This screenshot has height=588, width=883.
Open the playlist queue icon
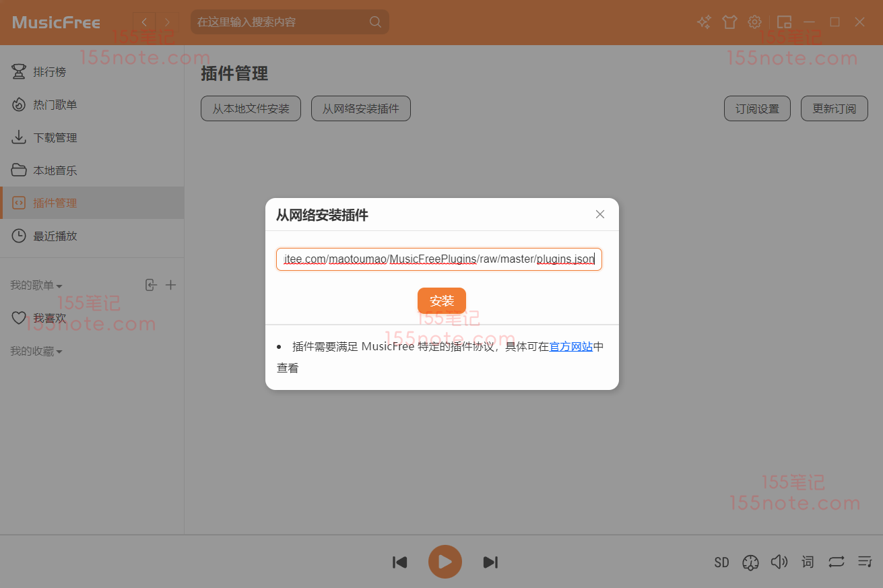tap(865, 562)
